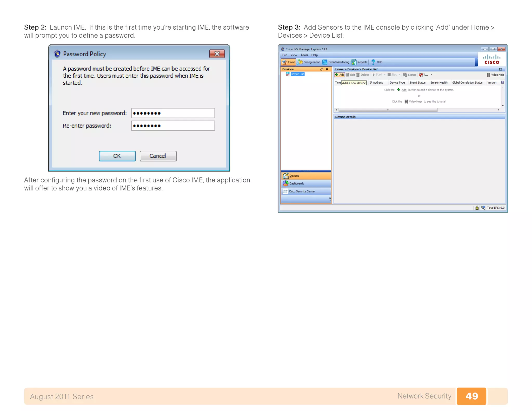The image size is (532, 411).
Task: Click the Edit device toolbar button
Action: pyautogui.click(x=350, y=75)
